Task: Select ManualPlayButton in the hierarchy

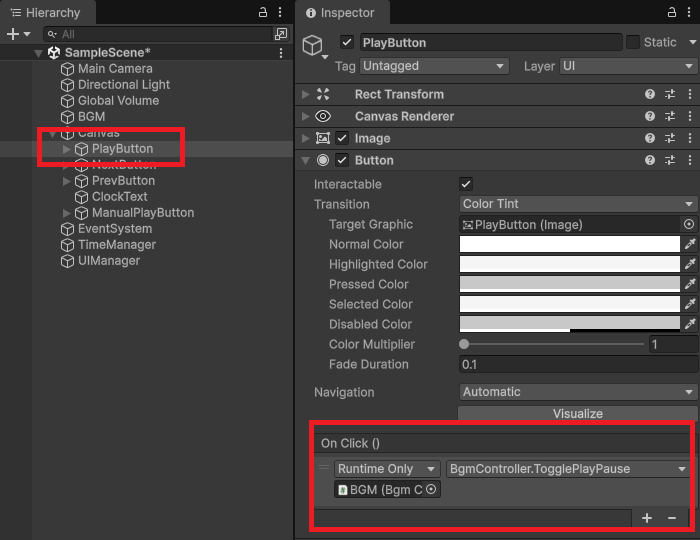Action: (x=142, y=213)
